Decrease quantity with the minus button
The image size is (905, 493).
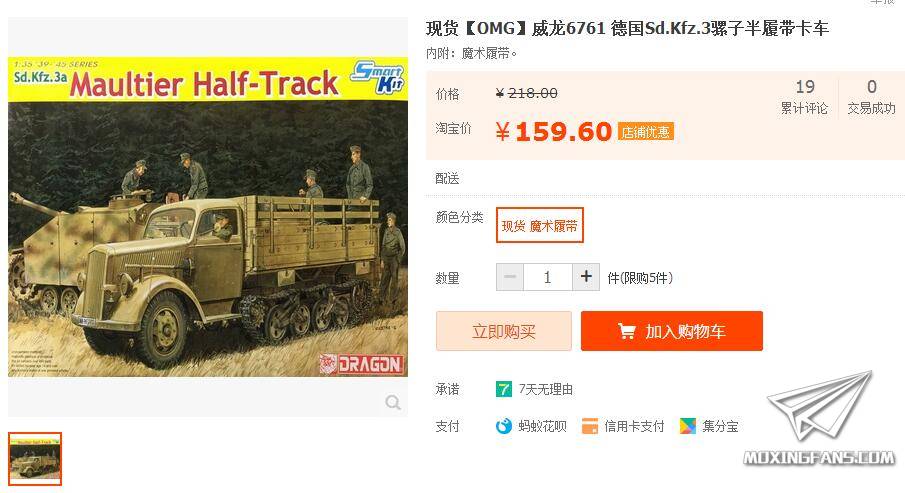510,277
